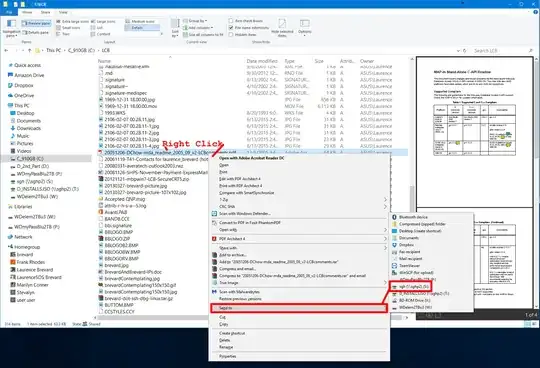Choose Open with Adobe Acrobat Reader DC
The height and width of the screenshot is (368, 540).
[299, 158]
